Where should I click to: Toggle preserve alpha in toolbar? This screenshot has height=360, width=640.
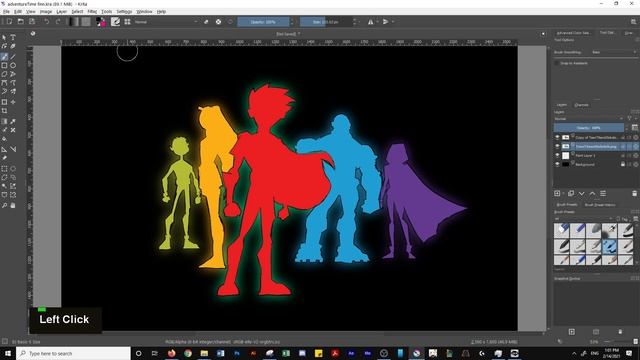pos(218,22)
